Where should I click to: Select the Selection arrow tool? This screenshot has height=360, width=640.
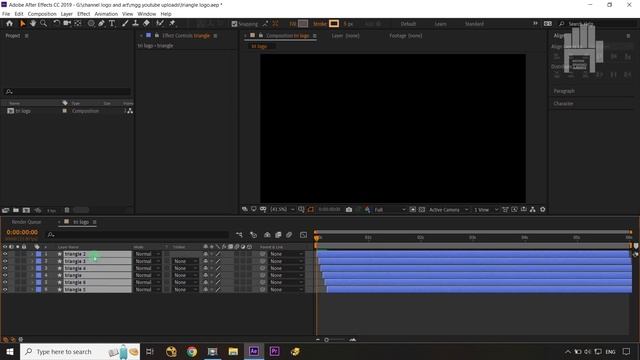(22, 24)
